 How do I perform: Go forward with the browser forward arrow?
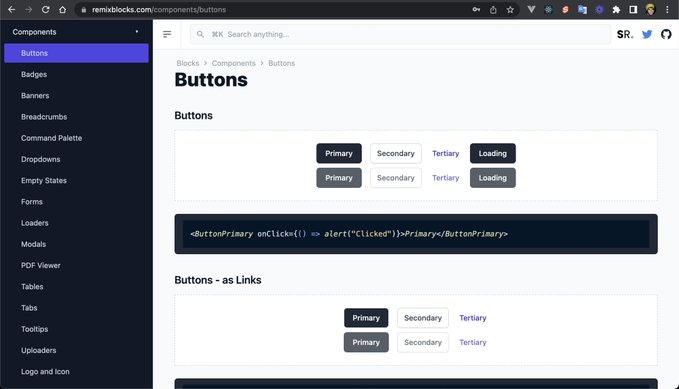[x=29, y=10]
